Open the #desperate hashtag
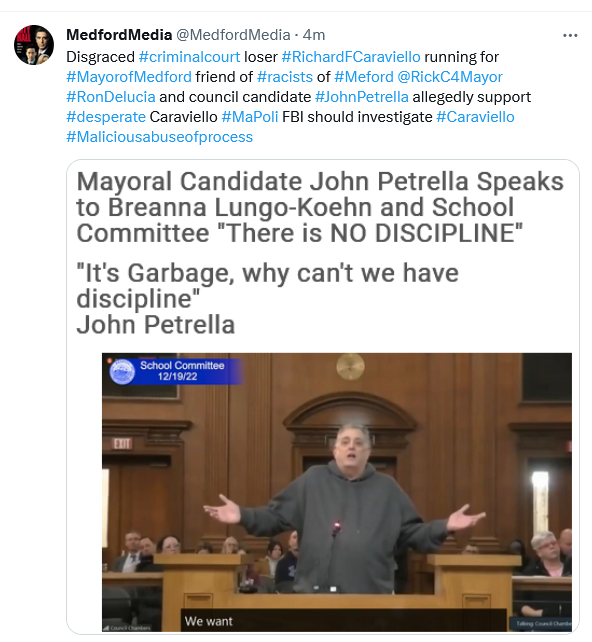The width and height of the screenshot is (592, 642). 106,117
